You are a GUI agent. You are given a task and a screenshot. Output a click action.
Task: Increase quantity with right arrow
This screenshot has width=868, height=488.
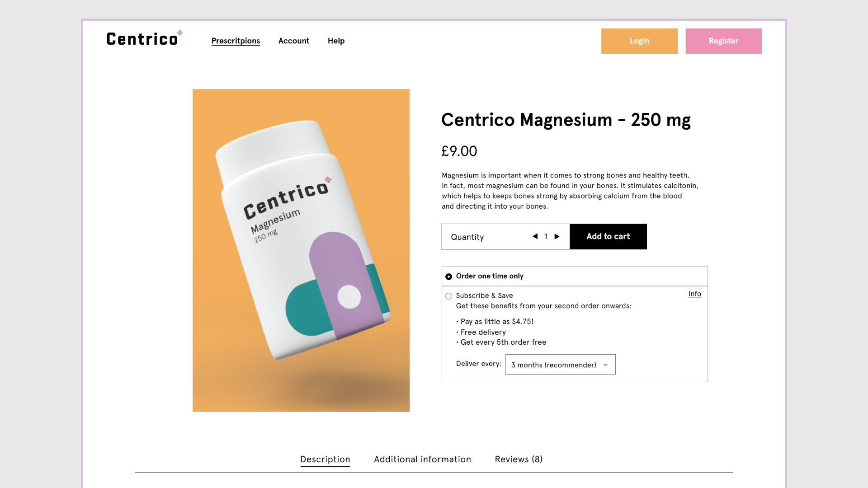(557, 236)
